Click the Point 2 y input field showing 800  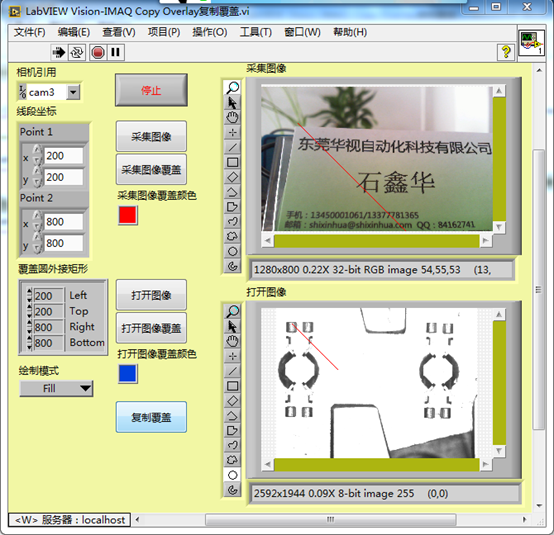pyautogui.click(x=64, y=243)
